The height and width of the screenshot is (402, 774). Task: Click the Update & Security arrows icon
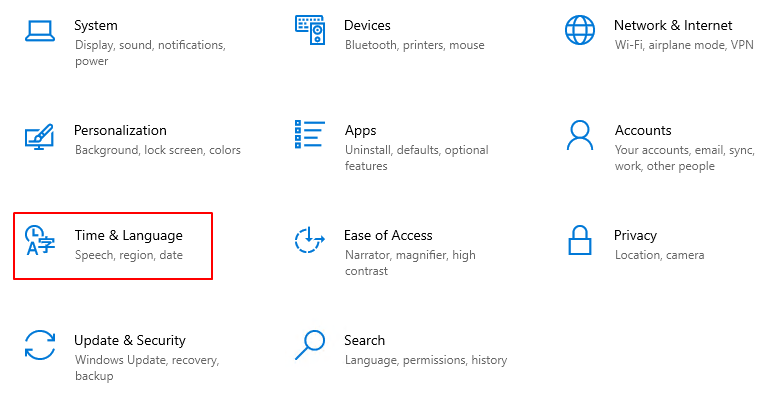point(40,345)
